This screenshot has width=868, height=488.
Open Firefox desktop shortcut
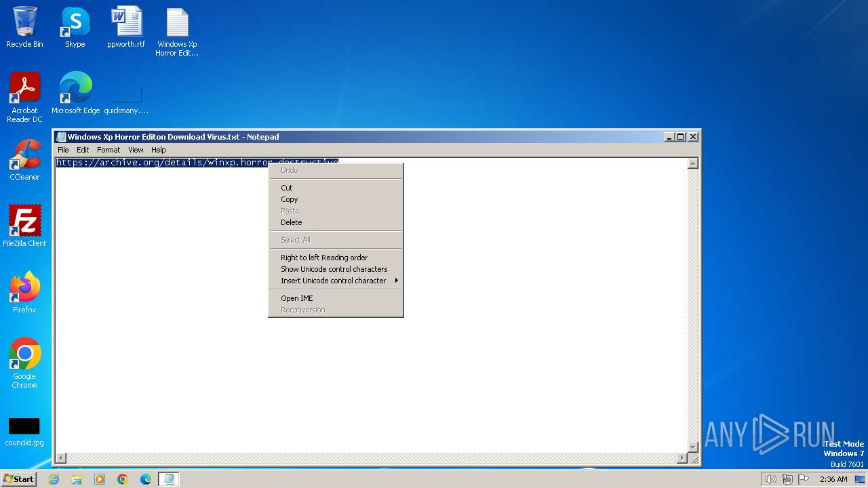pos(24,293)
